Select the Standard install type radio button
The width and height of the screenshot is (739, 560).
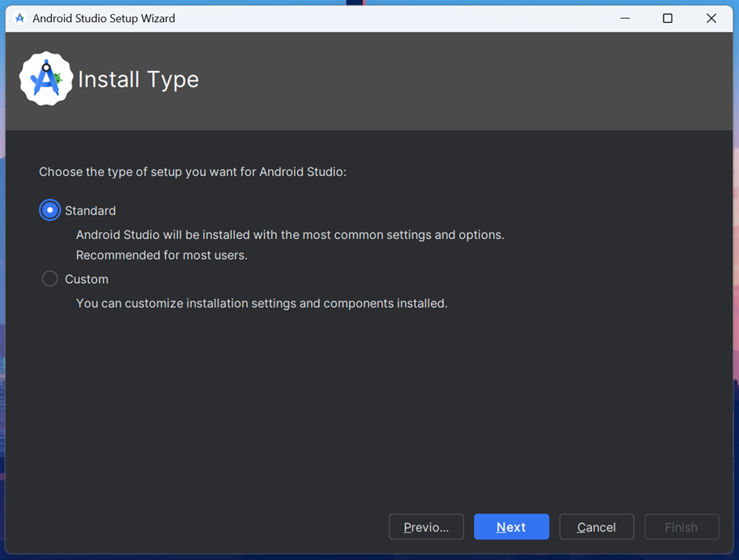pyautogui.click(x=50, y=210)
